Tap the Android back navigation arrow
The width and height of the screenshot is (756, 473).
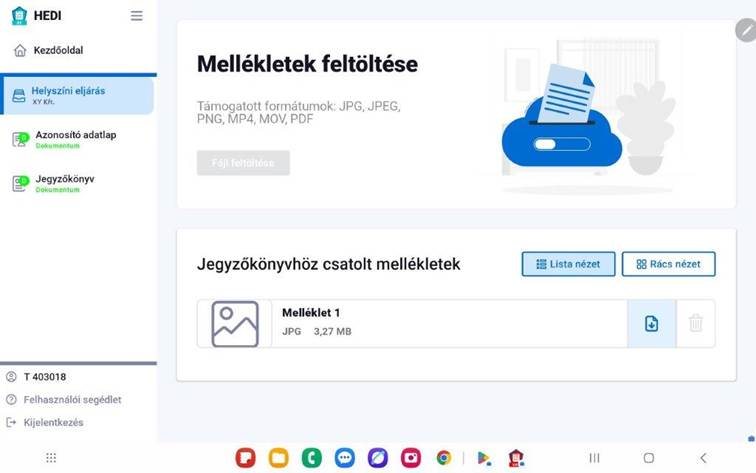[x=703, y=458]
